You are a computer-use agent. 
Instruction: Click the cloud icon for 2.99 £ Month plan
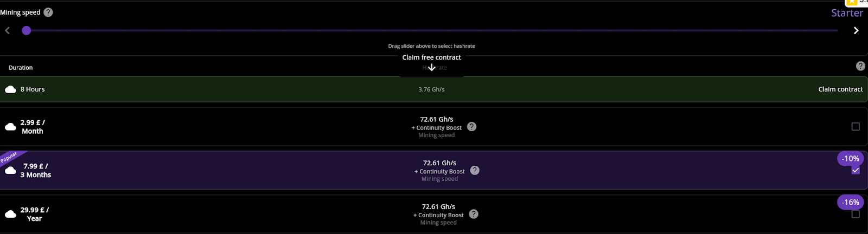coord(10,127)
